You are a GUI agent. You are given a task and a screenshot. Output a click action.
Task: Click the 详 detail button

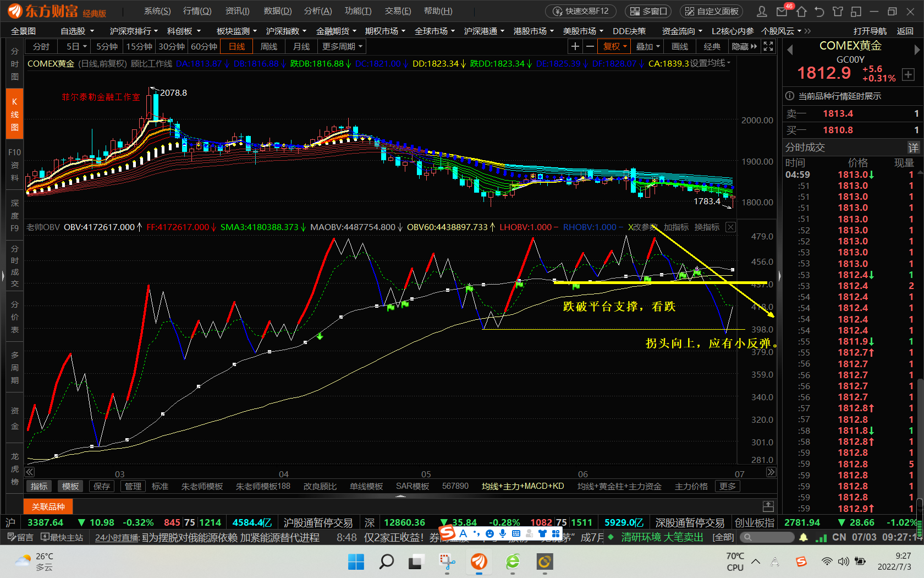(913, 148)
